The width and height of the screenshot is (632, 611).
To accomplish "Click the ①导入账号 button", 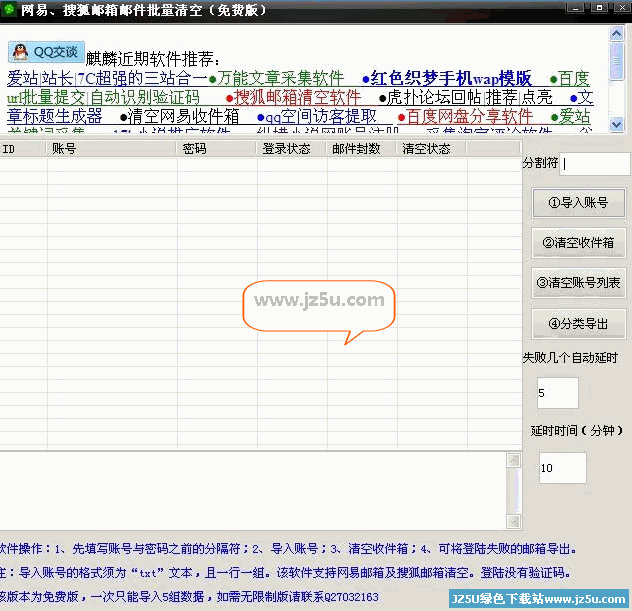I will point(578,203).
